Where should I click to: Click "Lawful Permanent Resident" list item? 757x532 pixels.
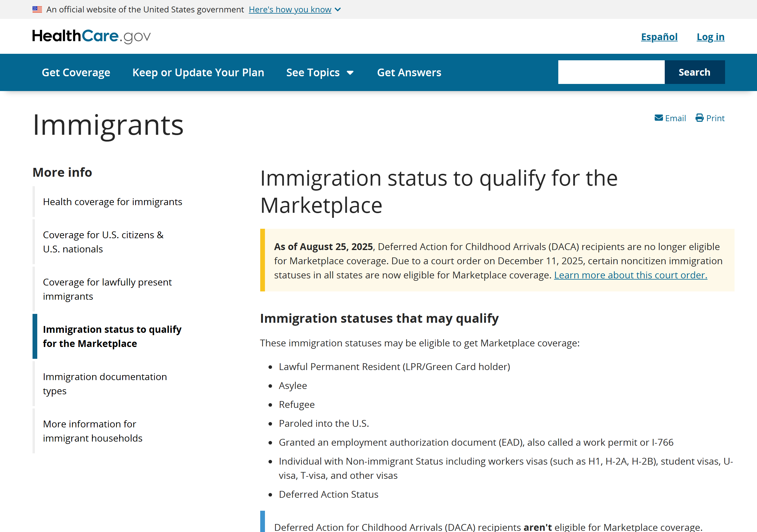point(394,367)
